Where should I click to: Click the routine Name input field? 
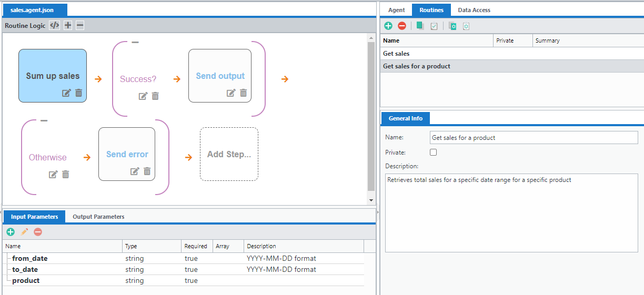pyautogui.click(x=534, y=138)
